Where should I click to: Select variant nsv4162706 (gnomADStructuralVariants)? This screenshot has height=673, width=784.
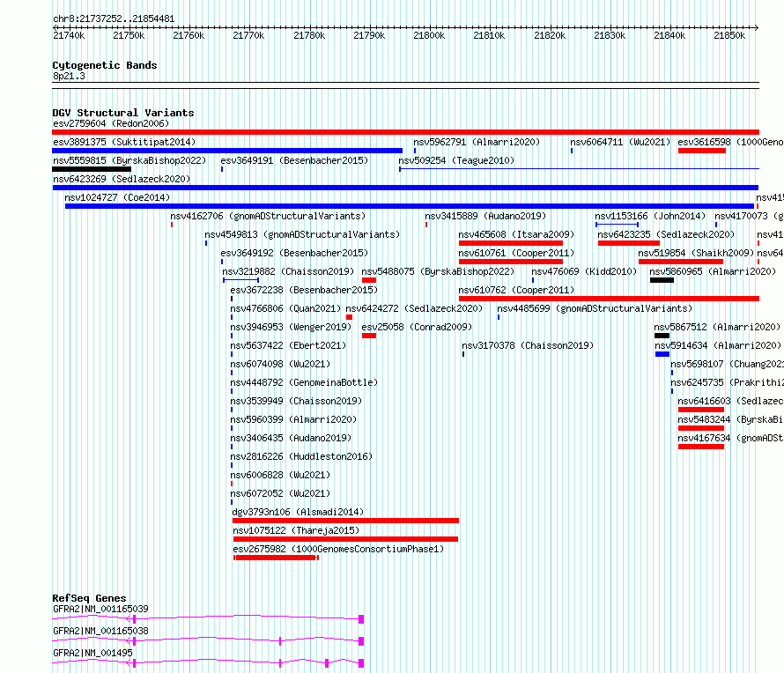(268, 216)
